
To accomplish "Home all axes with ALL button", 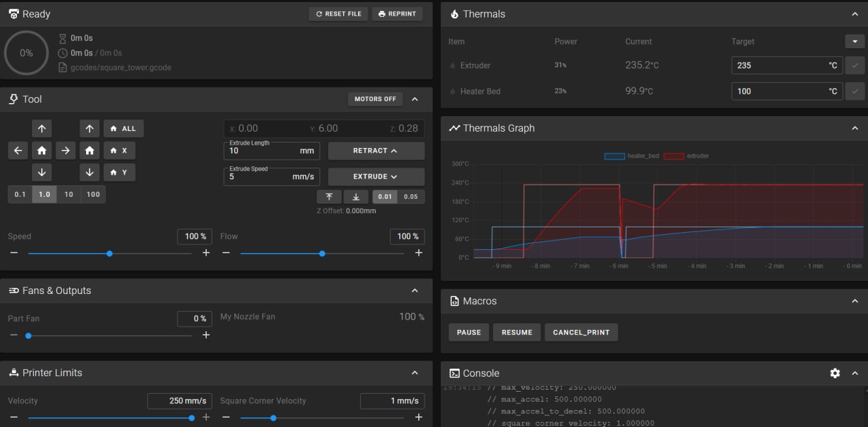I will click(123, 128).
